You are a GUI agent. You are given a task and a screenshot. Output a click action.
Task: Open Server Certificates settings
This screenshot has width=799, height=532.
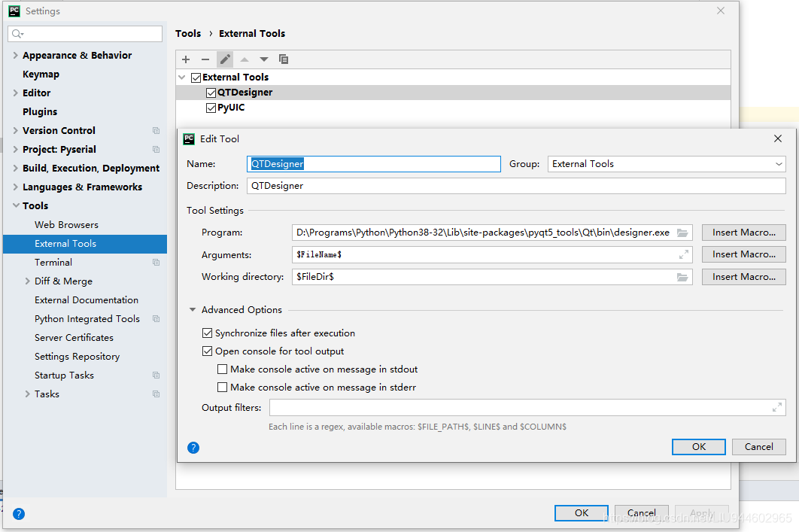74,338
